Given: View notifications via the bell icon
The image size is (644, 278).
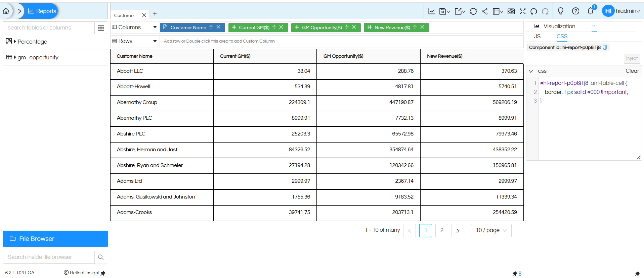Looking at the screenshot, I should [591, 11].
